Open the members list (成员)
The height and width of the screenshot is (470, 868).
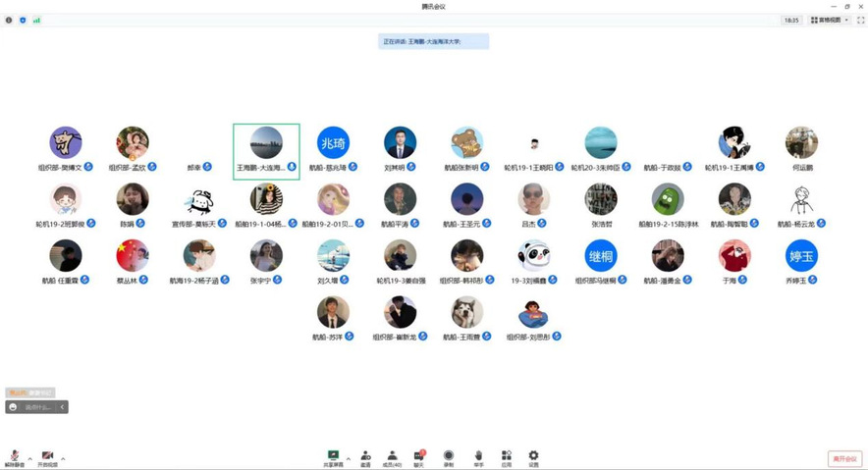[x=392, y=457]
